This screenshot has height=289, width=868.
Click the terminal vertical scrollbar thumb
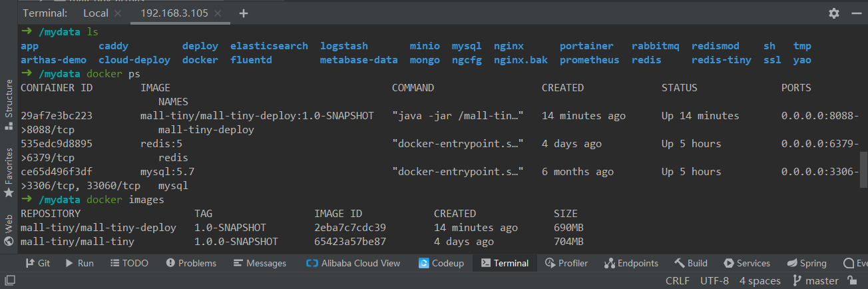point(864,170)
